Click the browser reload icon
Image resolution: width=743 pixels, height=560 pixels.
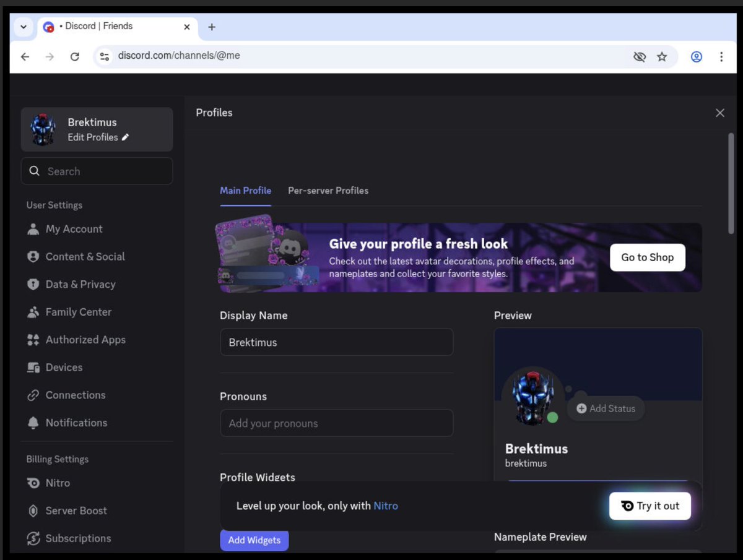click(x=75, y=56)
